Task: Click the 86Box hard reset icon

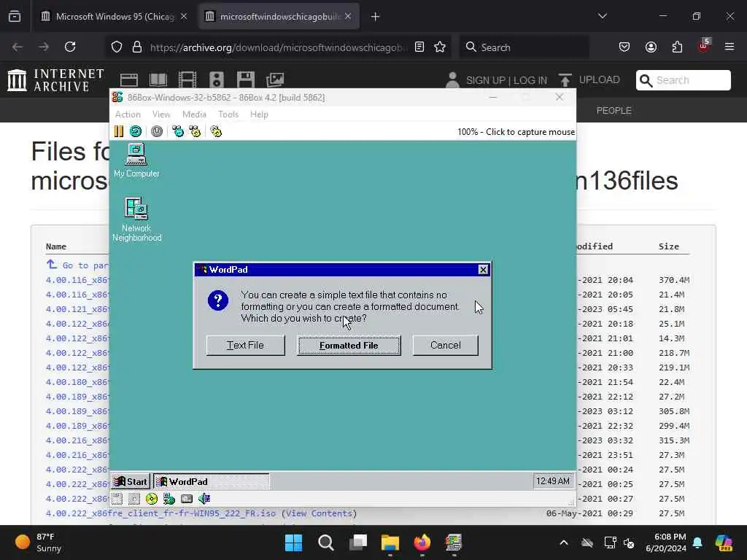Action: [136, 131]
